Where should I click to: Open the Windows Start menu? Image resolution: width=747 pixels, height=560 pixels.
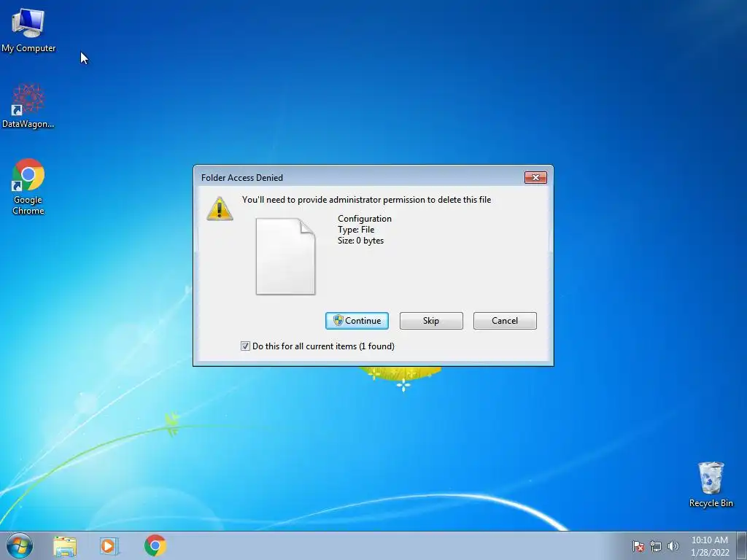[x=20, y=545]
